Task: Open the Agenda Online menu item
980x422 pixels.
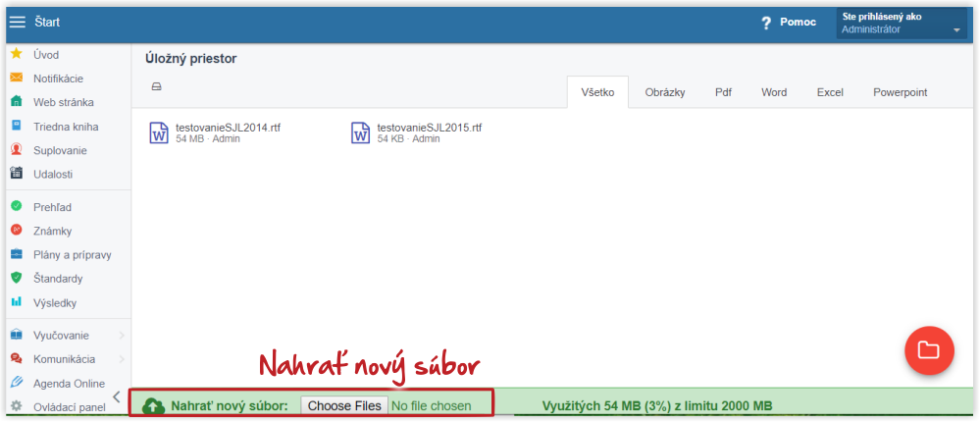Action: pyautogui.click(x=69, y=384)
